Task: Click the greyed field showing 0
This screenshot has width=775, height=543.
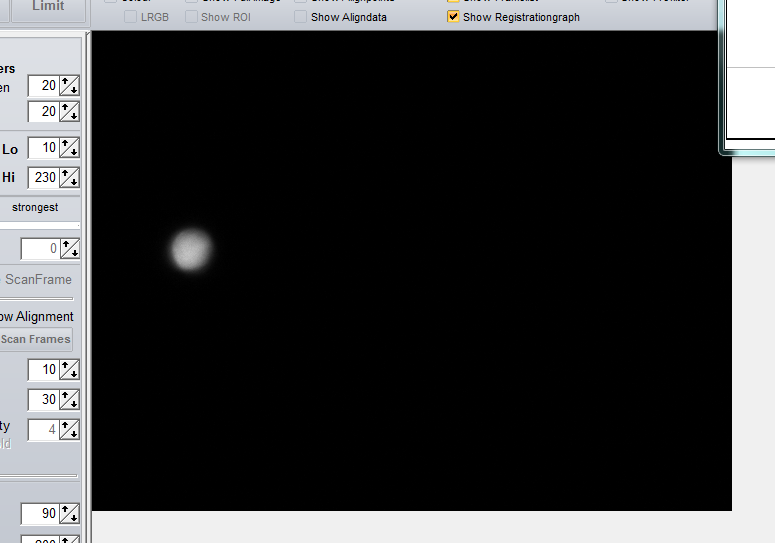Action: [40, 249]
